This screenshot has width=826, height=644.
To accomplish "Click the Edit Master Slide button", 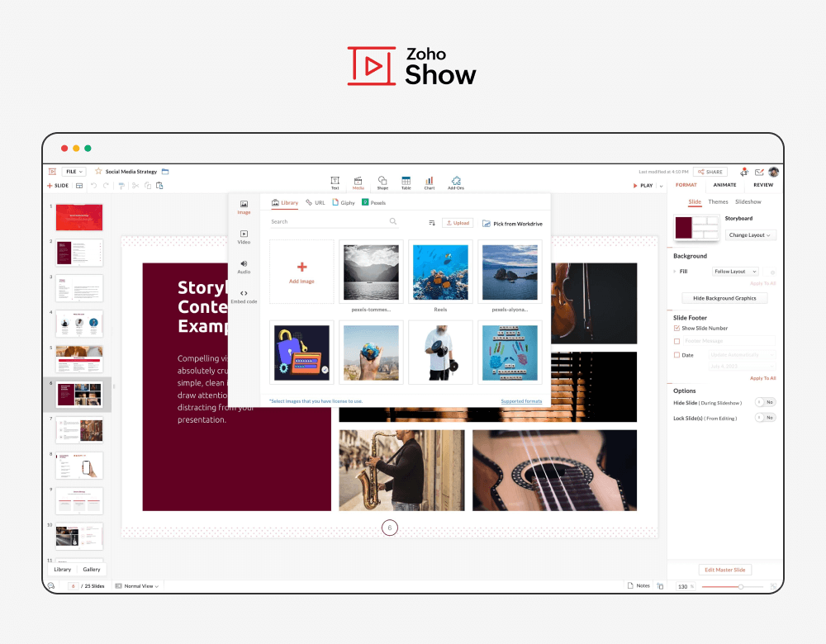I will (725, 570).
